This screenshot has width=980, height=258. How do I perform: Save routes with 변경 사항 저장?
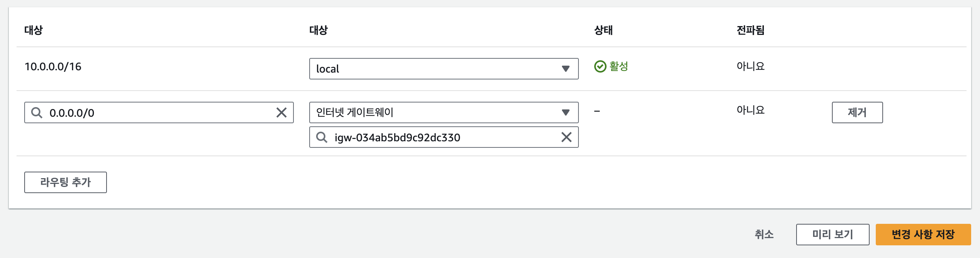[x=923, y=234]
